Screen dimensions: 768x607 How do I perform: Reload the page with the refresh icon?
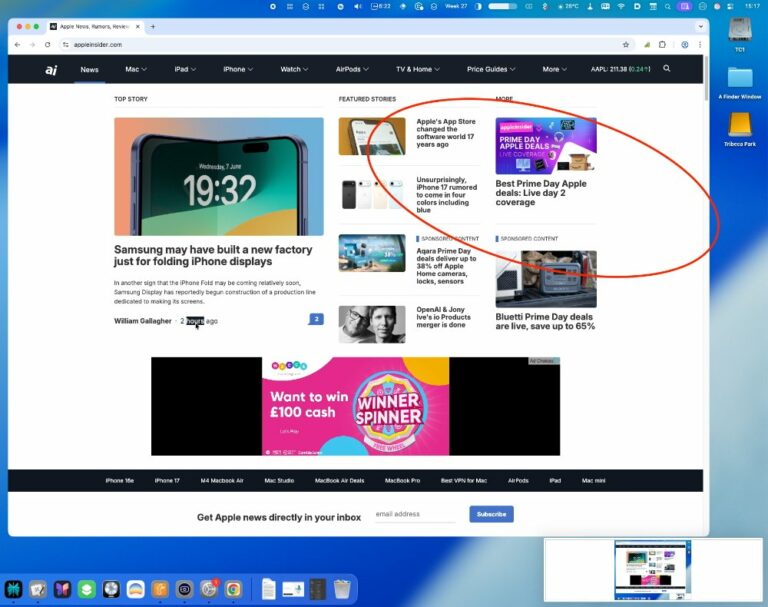[x=48, y=45]
